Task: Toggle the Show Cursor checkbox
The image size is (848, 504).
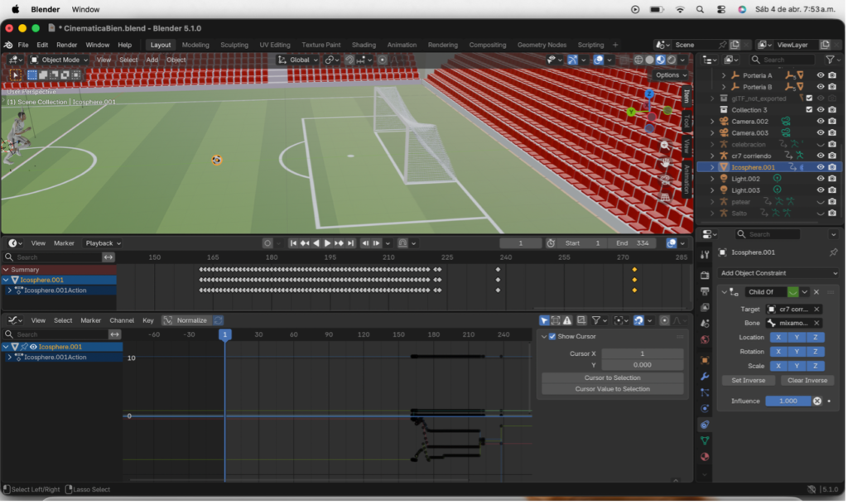Action: 552,337
